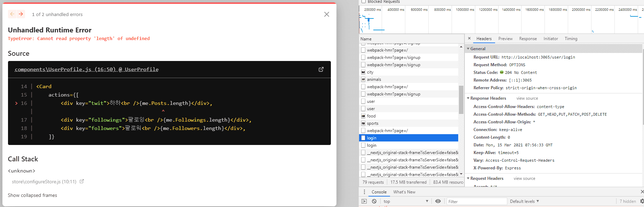Show the console sidebar icon
This screenshot has height=207, width=644.
tap(364, 201)
